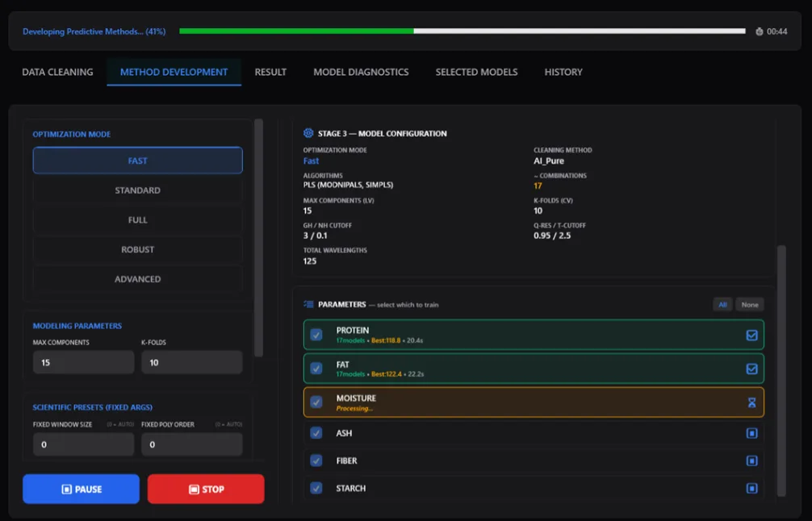
Task: Disable the Starch parameter checkbox
Action: 316,487
